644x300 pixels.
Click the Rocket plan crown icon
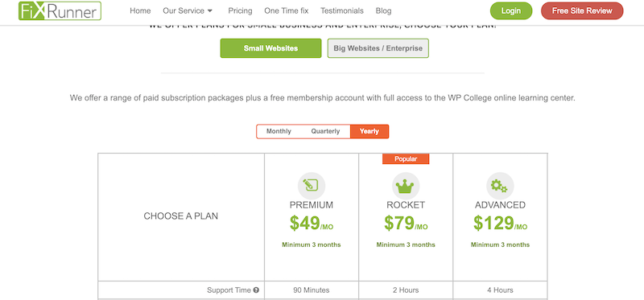[406, 186]
